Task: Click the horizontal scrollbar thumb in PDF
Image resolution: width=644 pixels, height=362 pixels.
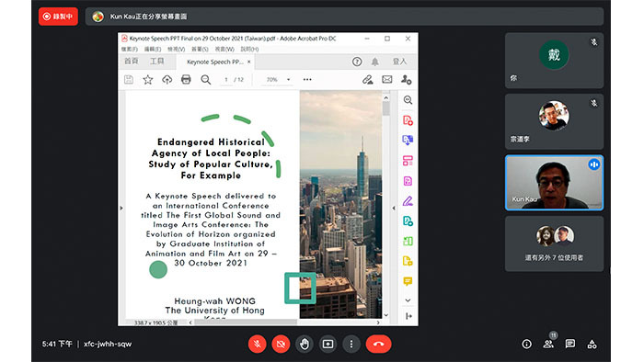Action: 246,322
